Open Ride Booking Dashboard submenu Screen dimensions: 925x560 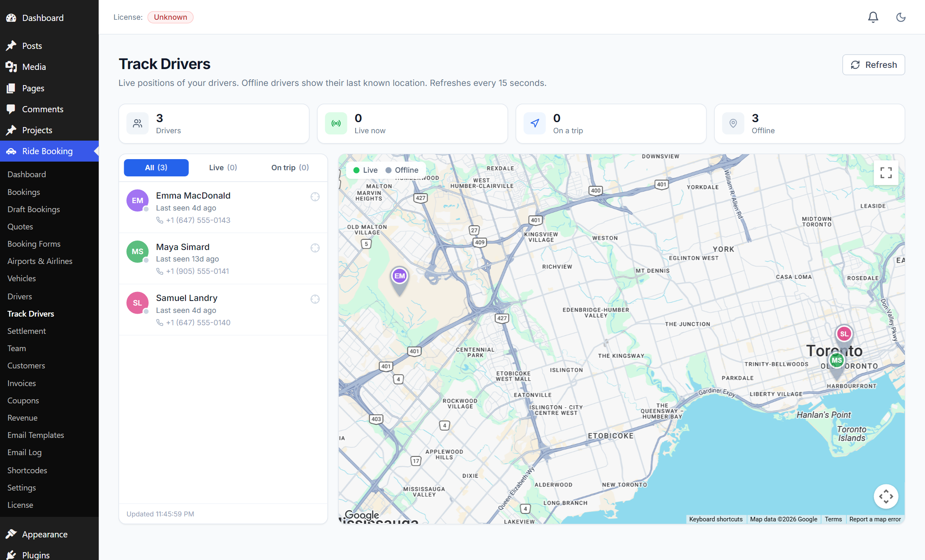tap(27, 174)
